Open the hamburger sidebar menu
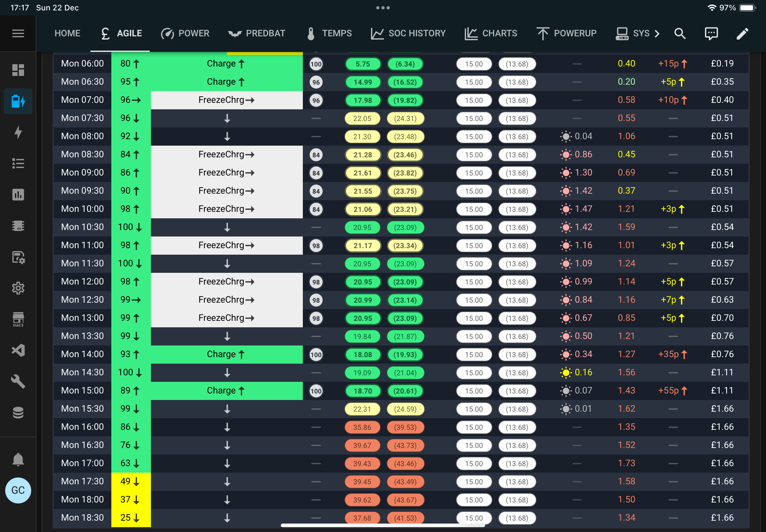This screenshot has height=532, width=766. point(18,33)
